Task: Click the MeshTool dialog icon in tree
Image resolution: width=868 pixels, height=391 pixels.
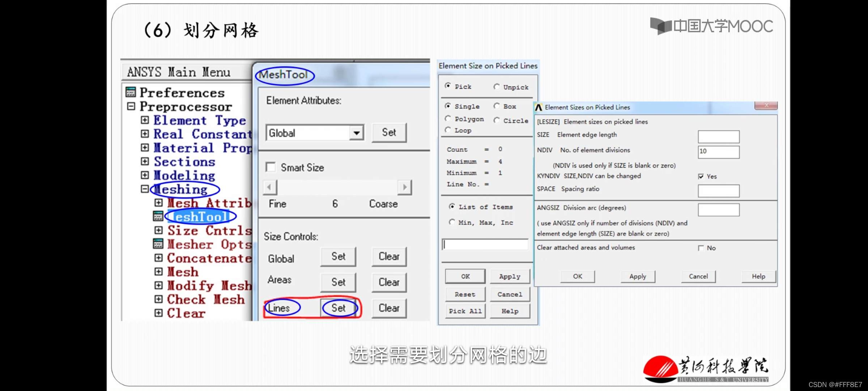Action: [158, 216]
